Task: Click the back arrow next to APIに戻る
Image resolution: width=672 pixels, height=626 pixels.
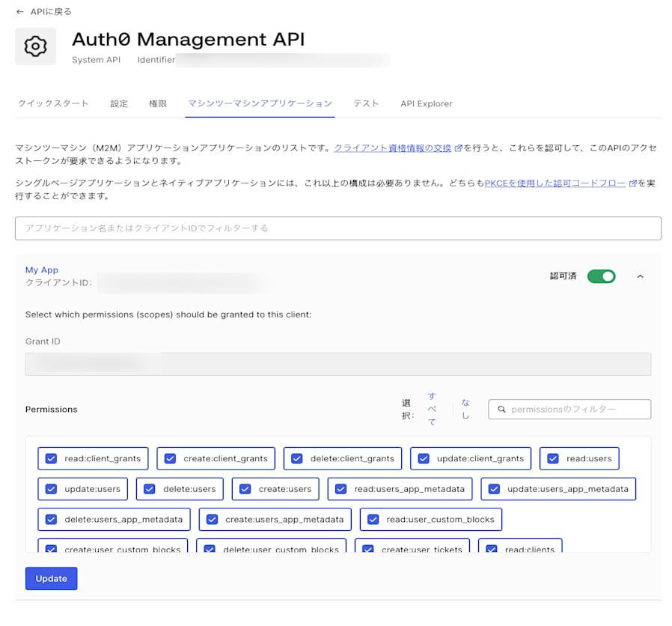Action: [19, 11]
